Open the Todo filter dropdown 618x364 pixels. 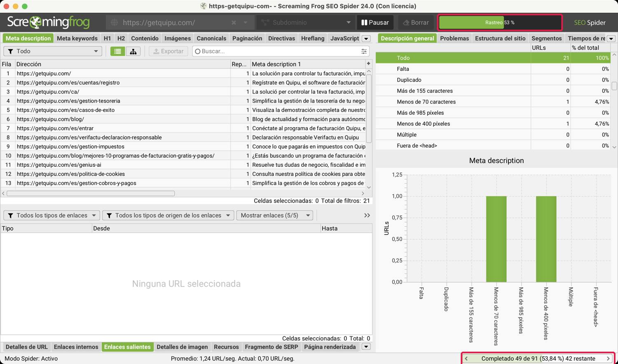tap(53, 51)
